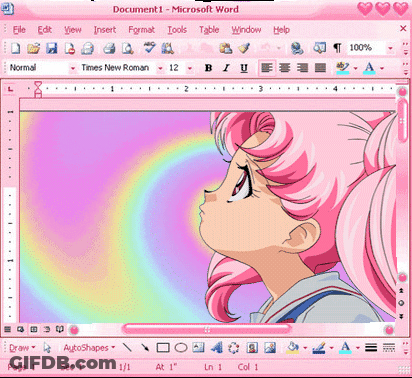Image resolution: width=412 pixels, height=378 pixels.
Task: Open the Tools menu
Action: pos(177,30)
